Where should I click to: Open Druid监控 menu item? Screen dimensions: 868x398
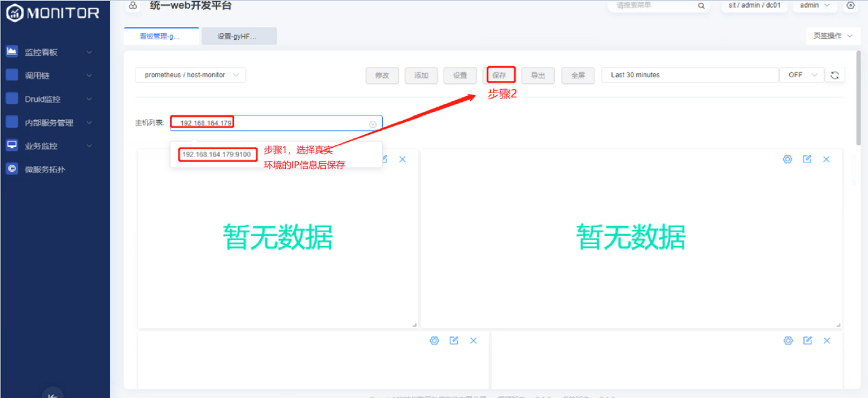coord(55,99)
